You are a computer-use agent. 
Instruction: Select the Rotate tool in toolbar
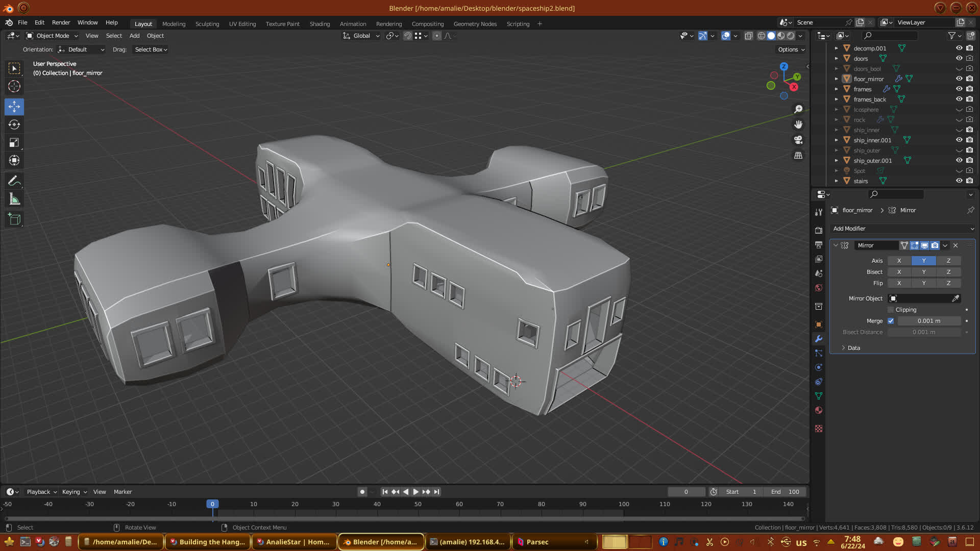[14, 124]
